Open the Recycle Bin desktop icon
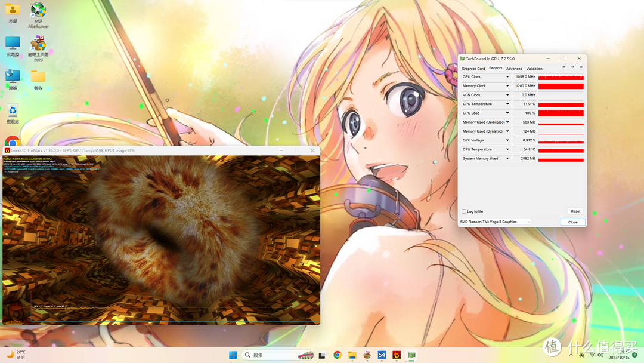Image resolution: width=644 pixels, height=363 pixels. click(x=13, y=113)
